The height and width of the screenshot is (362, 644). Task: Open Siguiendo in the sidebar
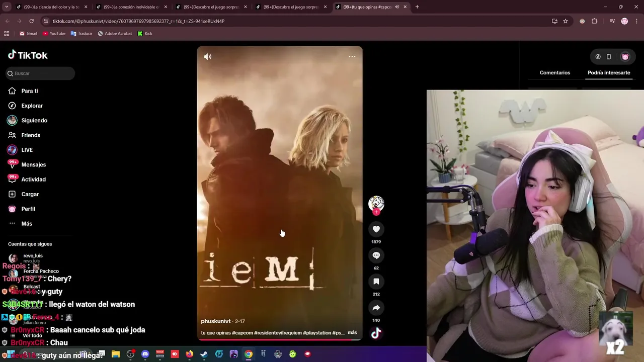pyautogui.click(x=34, y=121)
